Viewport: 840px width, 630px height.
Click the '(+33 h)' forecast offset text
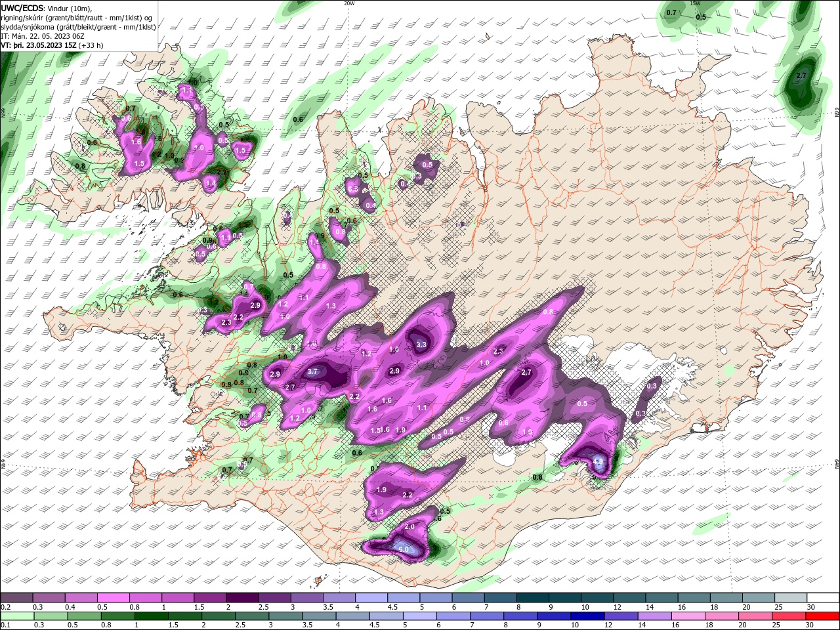point(91,45)
